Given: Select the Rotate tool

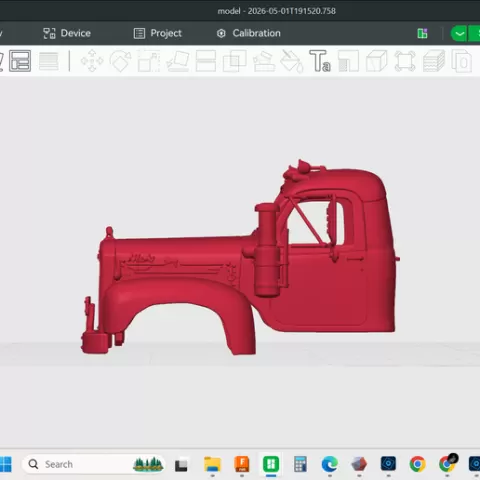Looking at the screenshot, I should click(x=121, y=61).
